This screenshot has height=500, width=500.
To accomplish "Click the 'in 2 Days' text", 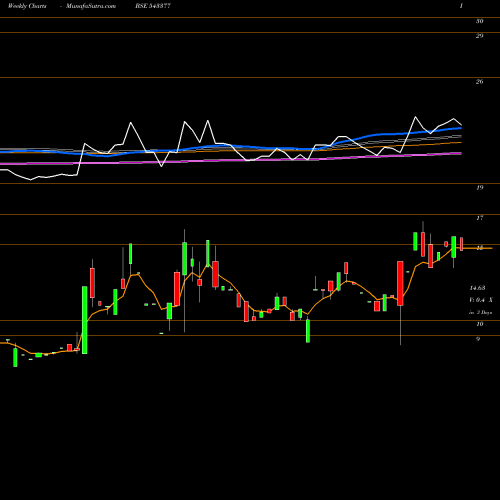I will tap(480, 312).
